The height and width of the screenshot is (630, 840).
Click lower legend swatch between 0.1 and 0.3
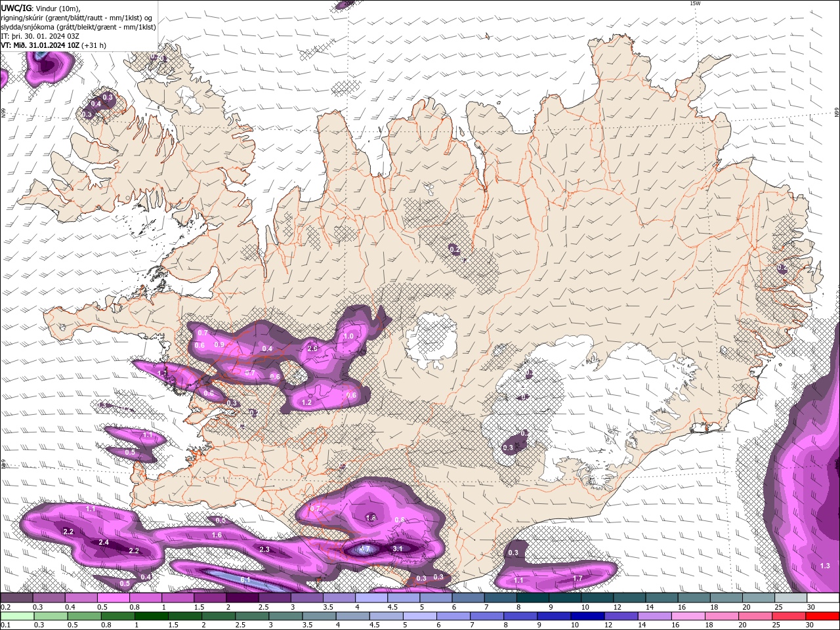coord(17,616)
